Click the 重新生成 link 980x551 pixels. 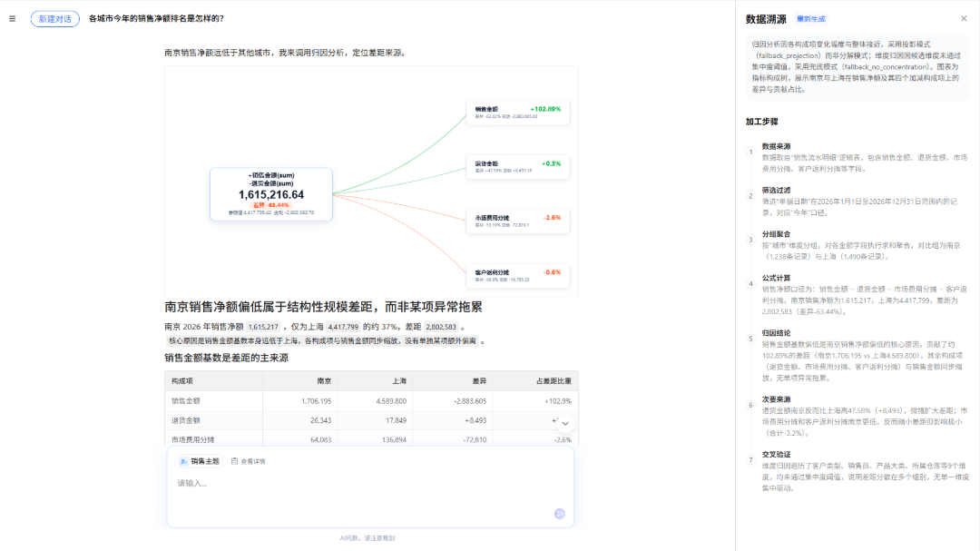click(810, 19)
